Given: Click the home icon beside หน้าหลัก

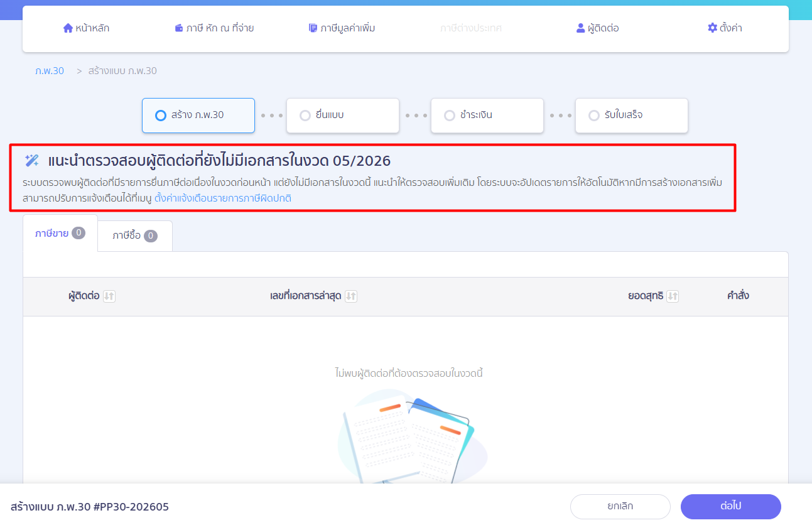Looking at the screenshot, I should click(68, 28).
